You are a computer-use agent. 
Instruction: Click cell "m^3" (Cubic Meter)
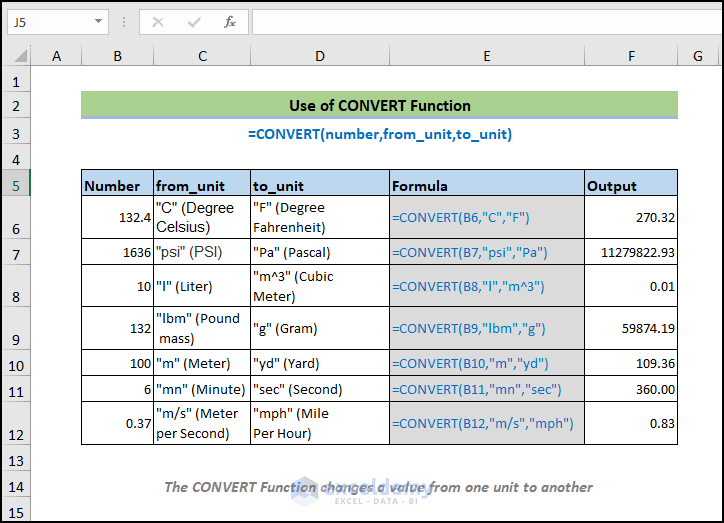tap(320, 286)
